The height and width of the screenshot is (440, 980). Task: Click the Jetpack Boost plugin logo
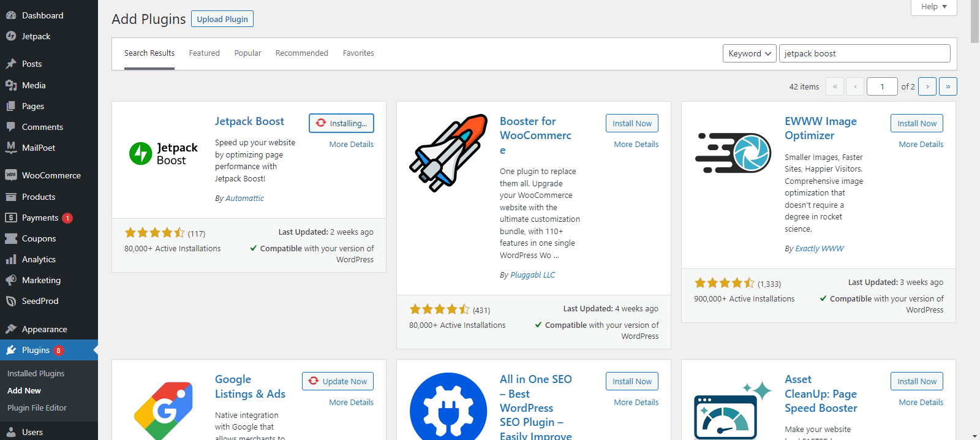click(x=164, y=154)
